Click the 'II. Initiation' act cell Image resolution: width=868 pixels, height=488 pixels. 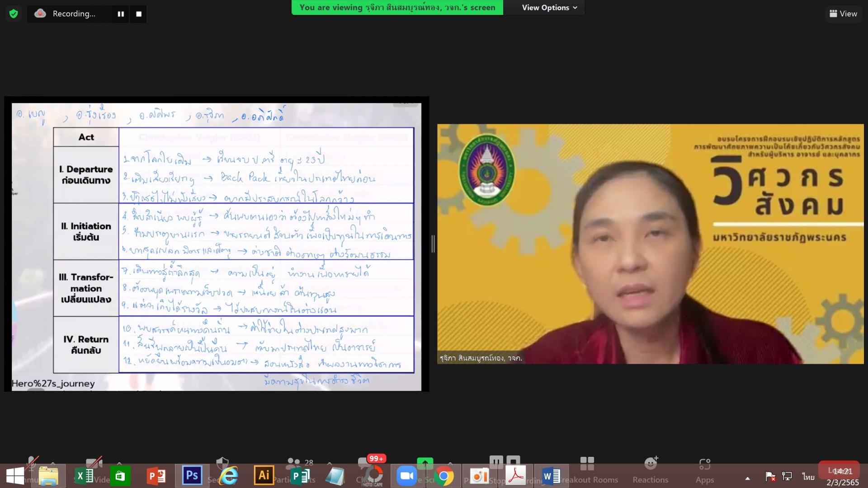(x=86, y=231)
